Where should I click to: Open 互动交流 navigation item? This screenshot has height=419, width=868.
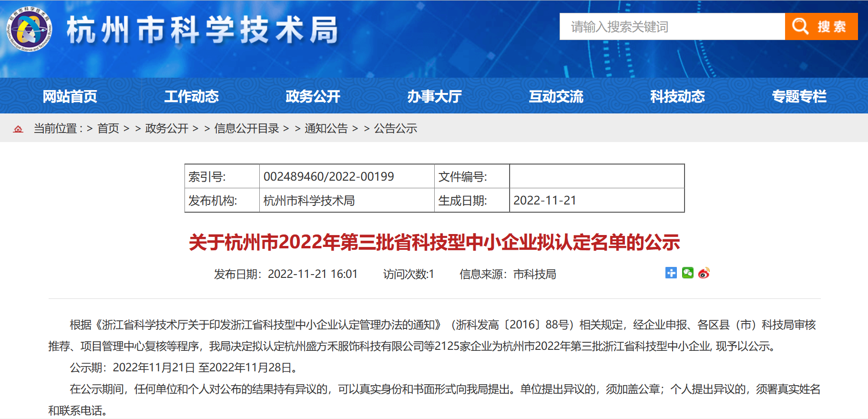556,96
